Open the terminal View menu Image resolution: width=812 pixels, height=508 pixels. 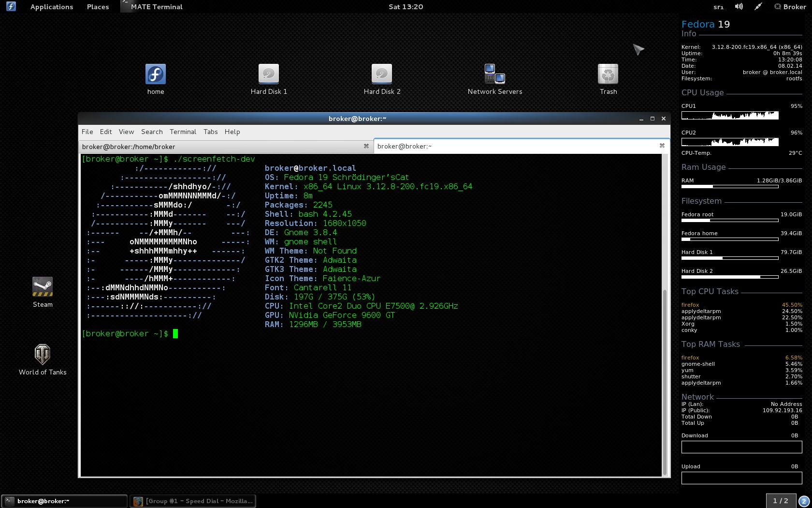(126, 132)
